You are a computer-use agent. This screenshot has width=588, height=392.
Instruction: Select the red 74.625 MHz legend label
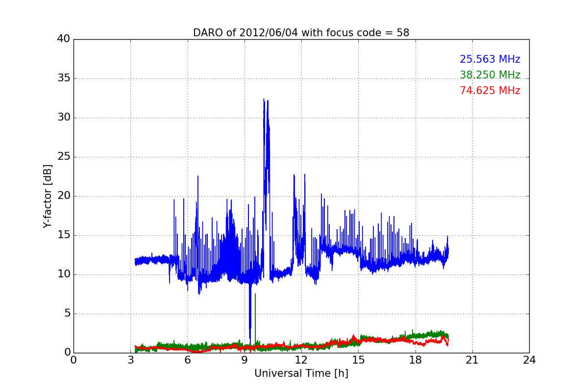pos(490,91)
